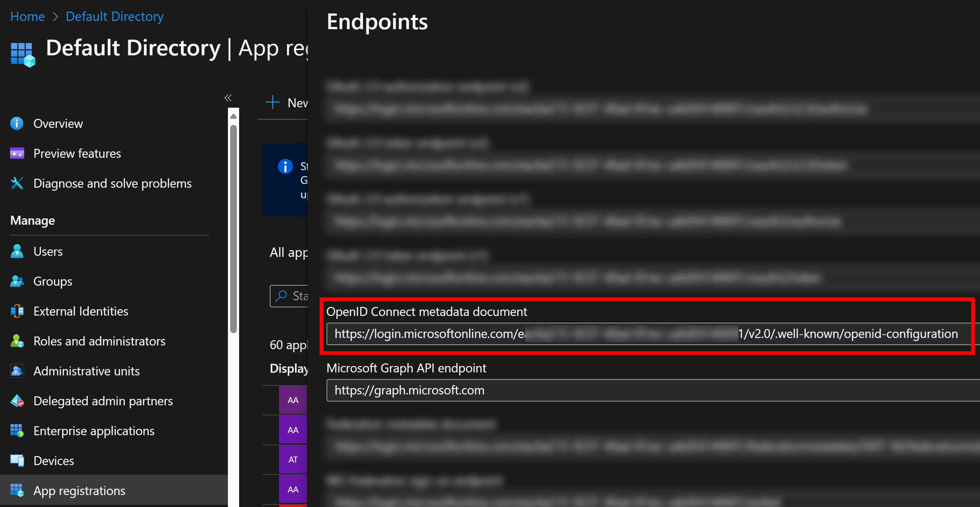Click the Microsoft Graph API endpoint URL field
Image resolution: width=980 pixels, height=507 pixels.
pos(653,390)
